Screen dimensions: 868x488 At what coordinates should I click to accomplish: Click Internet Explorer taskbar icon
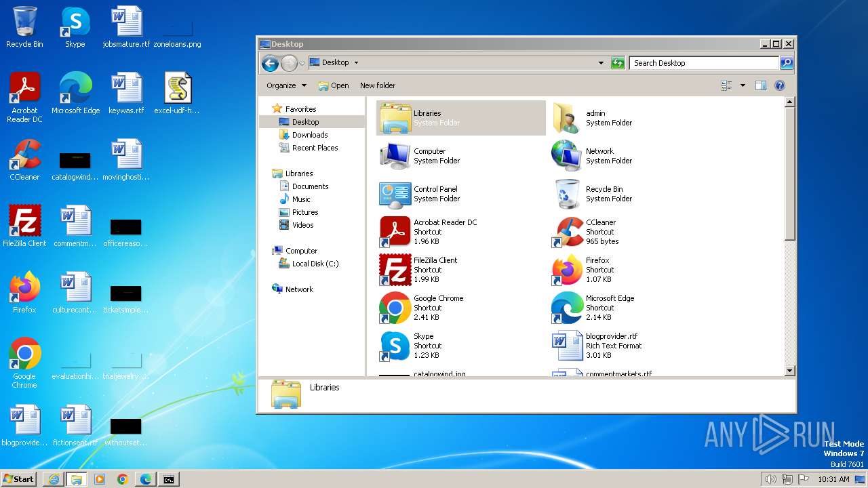coord(54,479)
